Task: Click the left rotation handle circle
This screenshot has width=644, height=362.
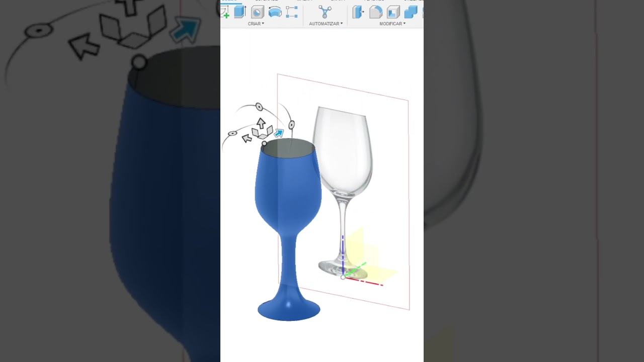Action: tap(232, 133)
